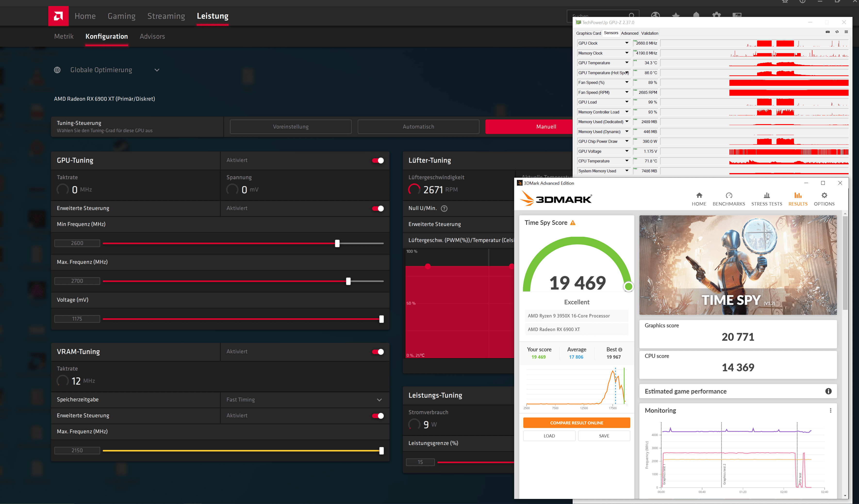Screen dimensions: 859x504
Task: Click the 3DMark logo
Action: tap(556, 199)
